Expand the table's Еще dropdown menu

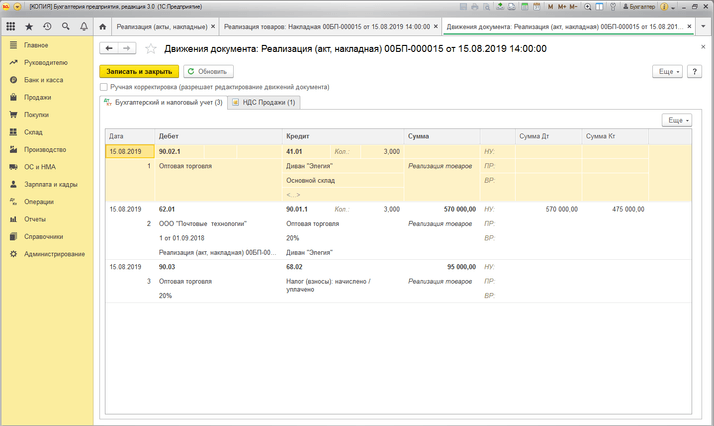coord(677,120)
